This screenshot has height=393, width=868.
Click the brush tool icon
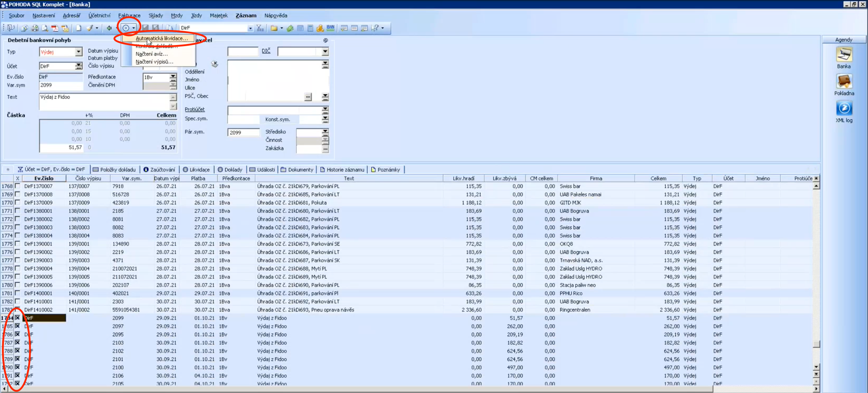90,28
